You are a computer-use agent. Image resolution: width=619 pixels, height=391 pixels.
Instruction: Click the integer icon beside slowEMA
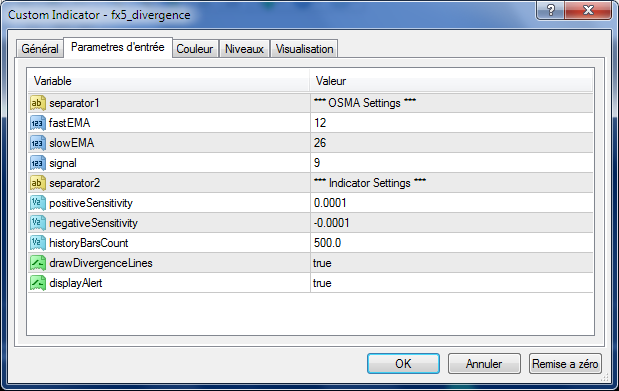click(38, 143)
